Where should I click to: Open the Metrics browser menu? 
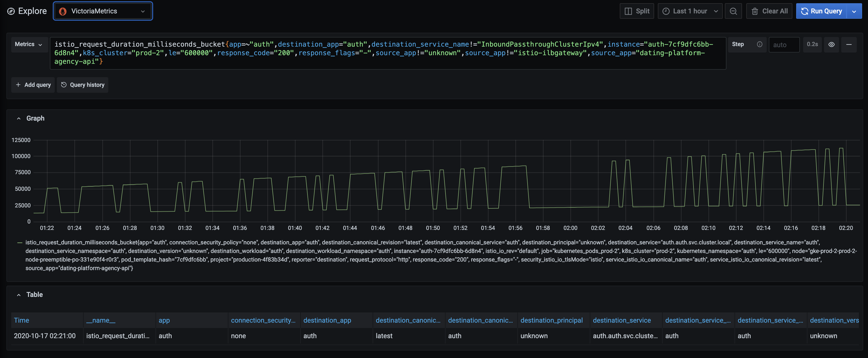click(x=29, y=44)
